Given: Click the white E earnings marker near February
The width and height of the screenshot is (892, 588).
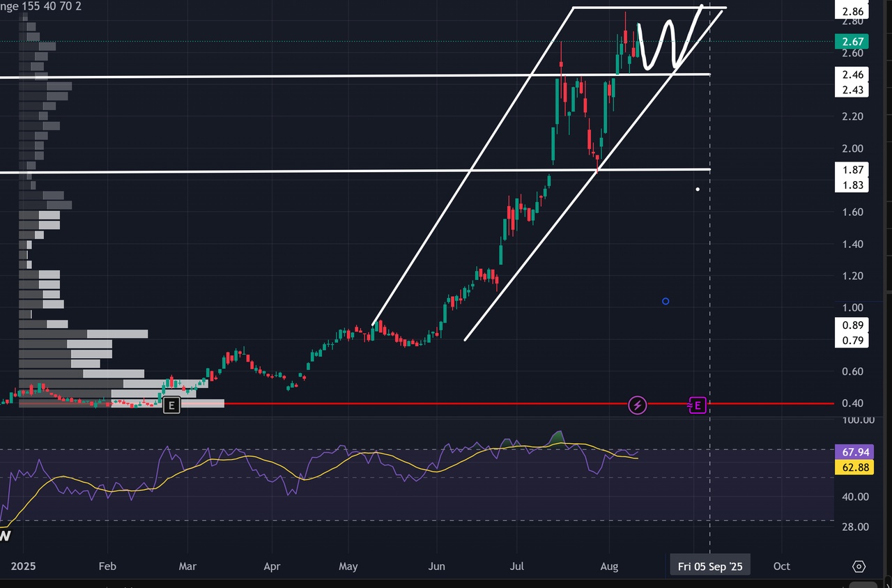Looking at the screenshot, I should point(171,405).
